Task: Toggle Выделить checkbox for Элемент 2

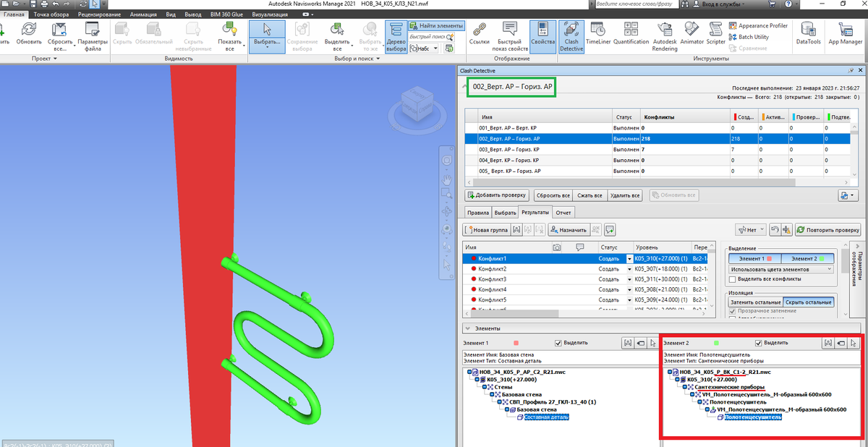Action: pos(759,343)
